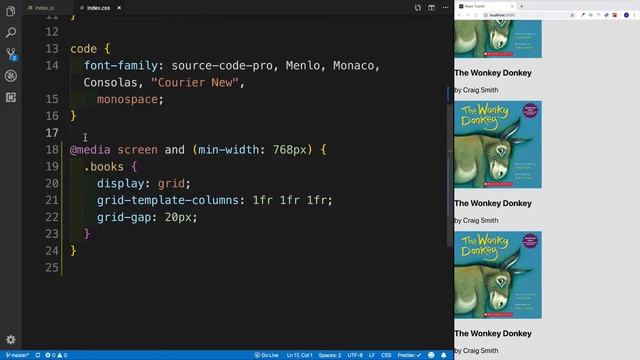Close the index.css editor tab
640x360 pixels.
click(119, 8)
